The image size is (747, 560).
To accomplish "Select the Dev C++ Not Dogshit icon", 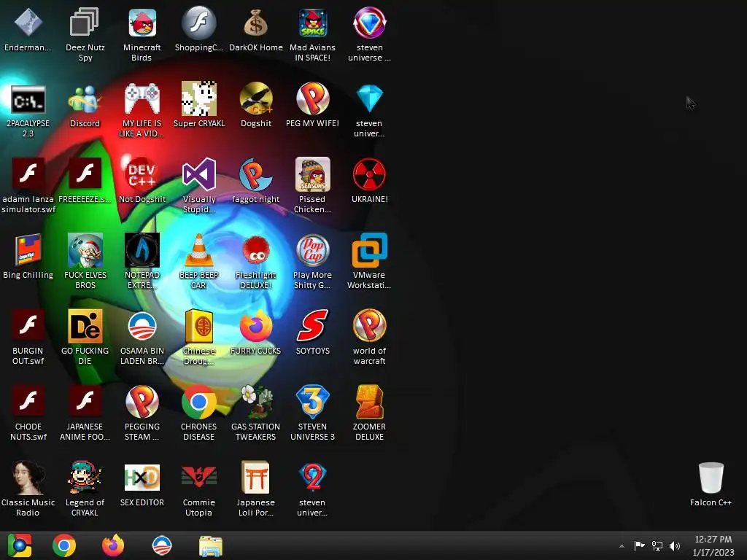I will pos(142,174).
